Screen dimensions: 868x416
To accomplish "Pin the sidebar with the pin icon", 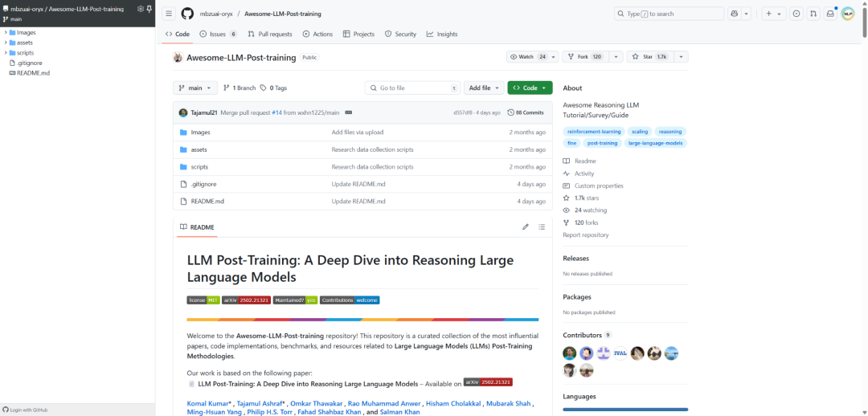I will [x=149, y=9].
